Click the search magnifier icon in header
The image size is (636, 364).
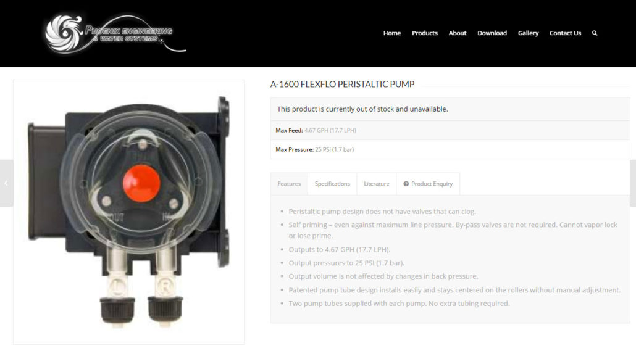(594, 33)
